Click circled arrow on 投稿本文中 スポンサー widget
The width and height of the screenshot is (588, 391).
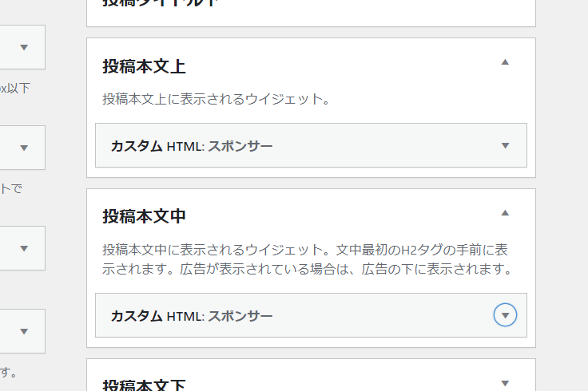click(505, 315)
